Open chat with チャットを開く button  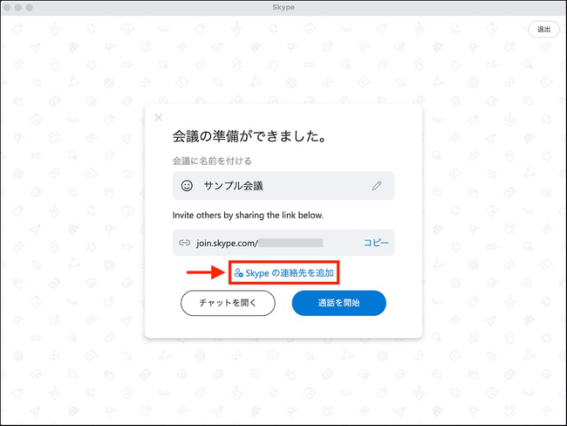[x=228, y=303]
